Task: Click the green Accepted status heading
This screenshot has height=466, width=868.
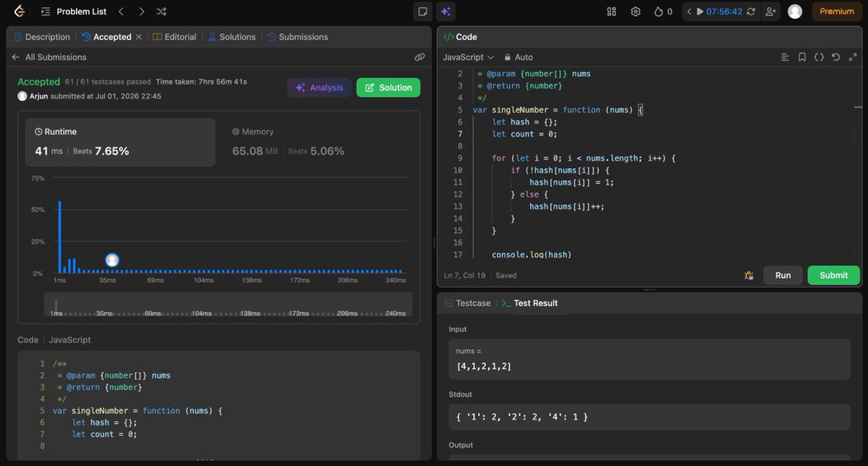Action: [39, 82]
